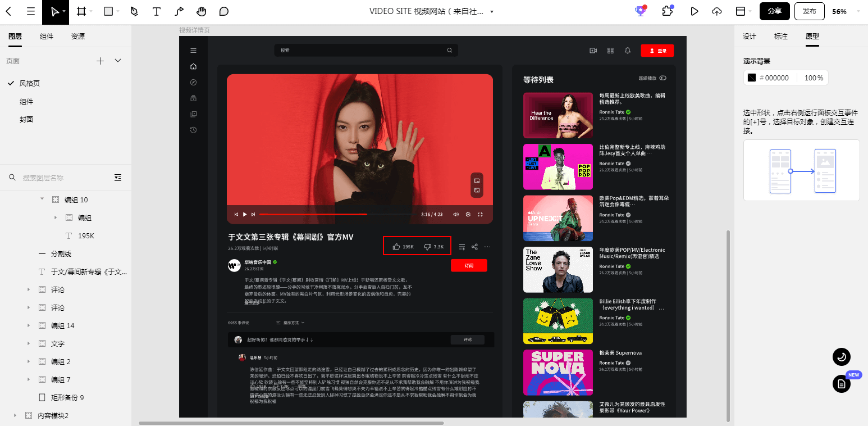Select the 封面 page
Screen dimensions: 868x426
(x=26, y=119)
